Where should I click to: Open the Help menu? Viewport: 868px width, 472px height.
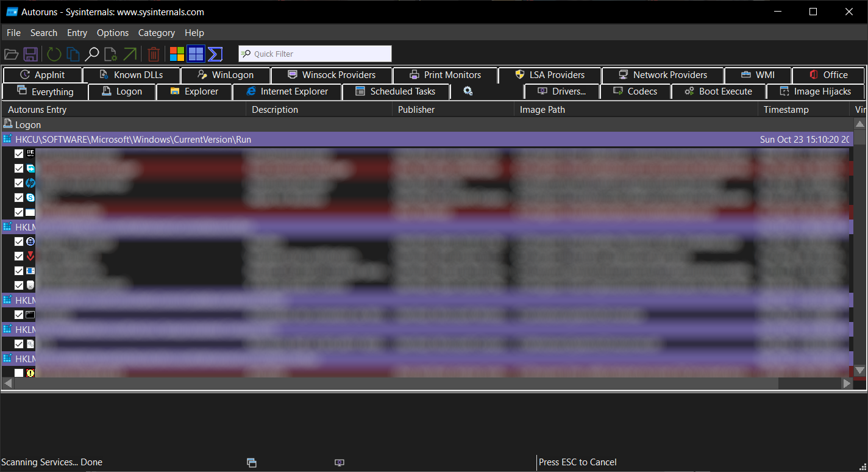pyautogui.click(x=194, y=33)
